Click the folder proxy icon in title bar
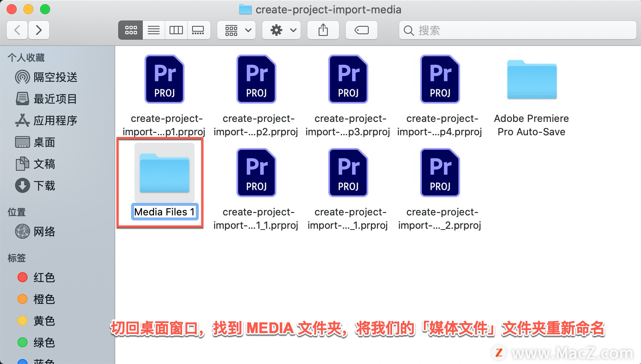641x364 pixels. [245, 9]
